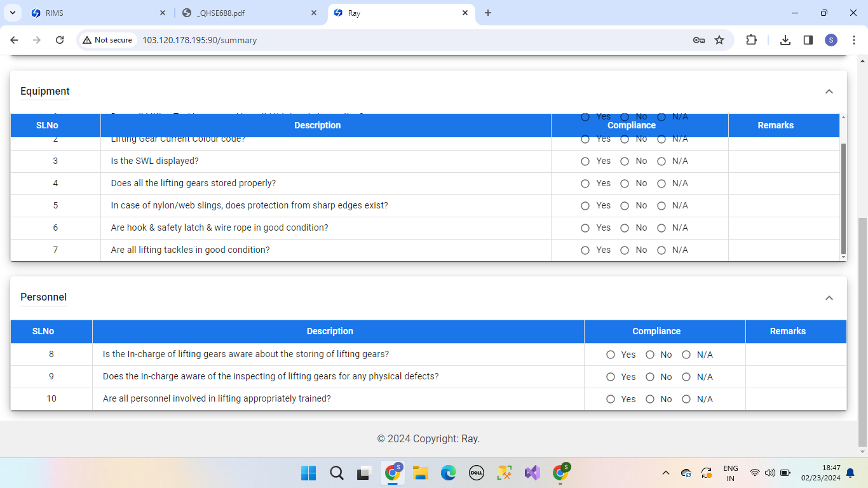Screen dimensions: 868x488
Task: Collapse the Equipment section chevron
Action: click(829, 91)
